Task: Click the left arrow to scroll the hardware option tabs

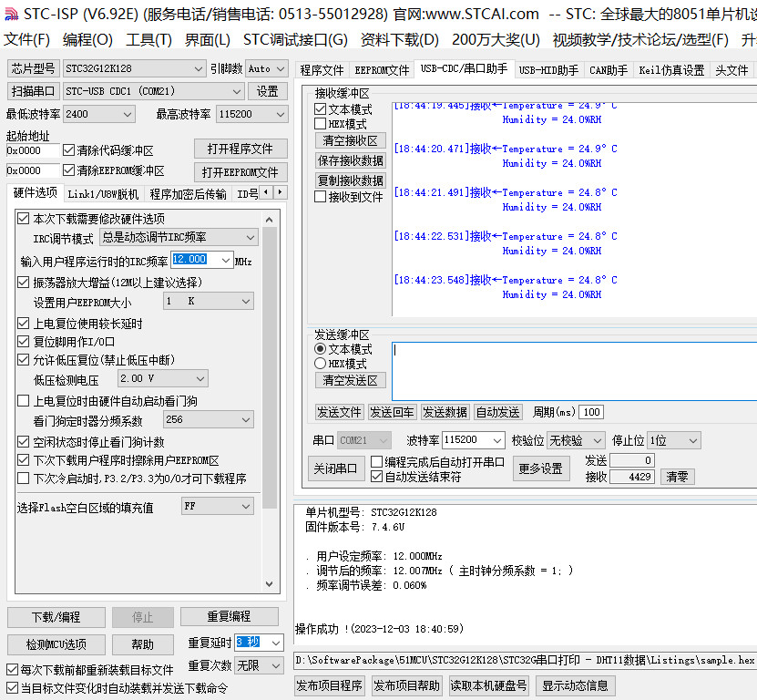Action: pyautogui.click(x=266, y=192)
